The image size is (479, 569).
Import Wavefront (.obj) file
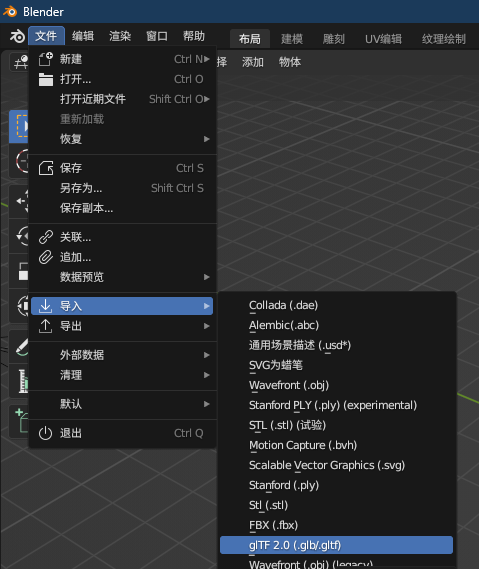tap(336, 385)
